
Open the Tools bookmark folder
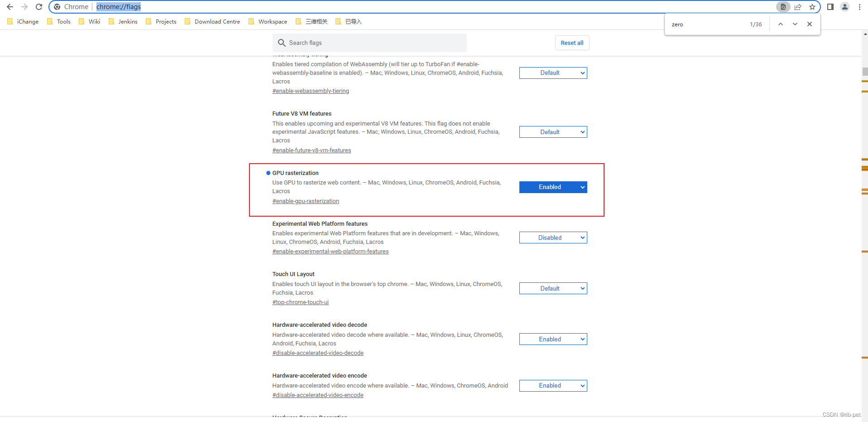(x=58, y=21)
